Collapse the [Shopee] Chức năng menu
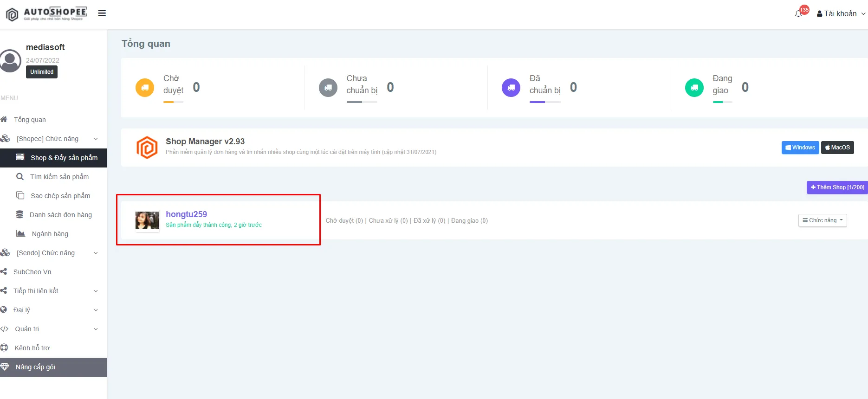The image size is (868, 399). click(x=53, y=139)
